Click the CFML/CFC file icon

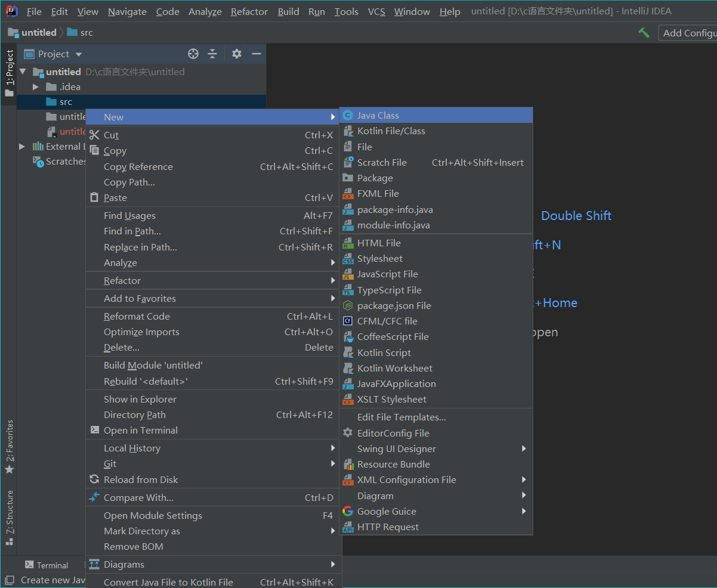tap(348, 321)
